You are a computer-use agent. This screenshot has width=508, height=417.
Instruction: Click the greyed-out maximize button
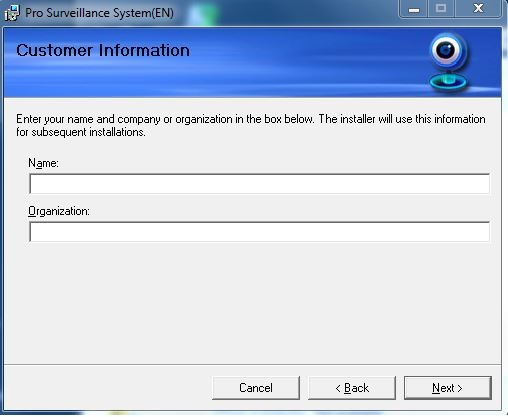[441, 9]
